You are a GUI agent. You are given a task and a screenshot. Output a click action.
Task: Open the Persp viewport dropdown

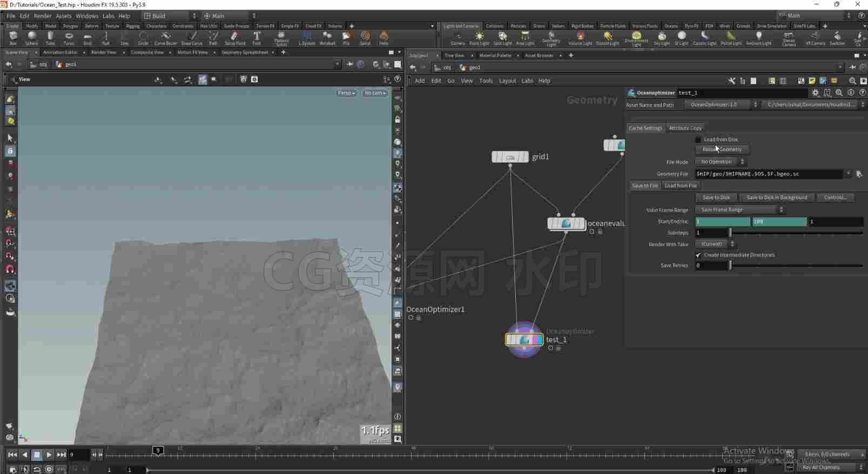pos(346,93)
